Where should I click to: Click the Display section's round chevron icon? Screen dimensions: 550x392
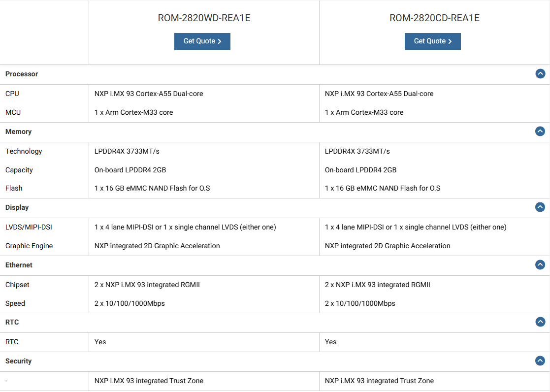coord(540,207)
